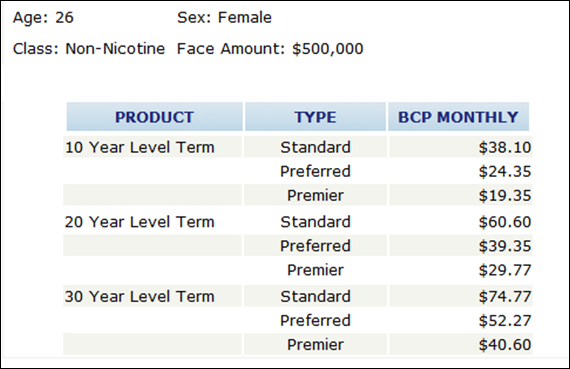Click the $74.77 Standard premium
This screenshot has height=369, width=570.
pos(505,296)
